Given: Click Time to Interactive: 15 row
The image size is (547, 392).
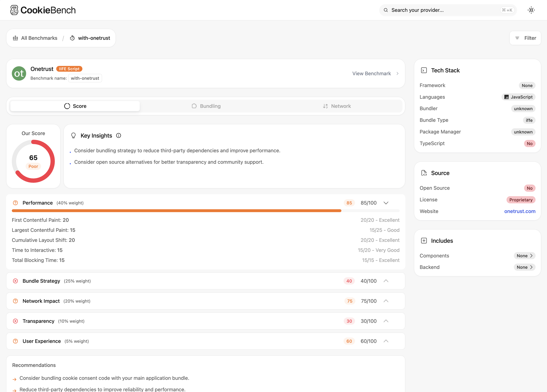Looking at the screenshot, I should click(x=205, y=250).
